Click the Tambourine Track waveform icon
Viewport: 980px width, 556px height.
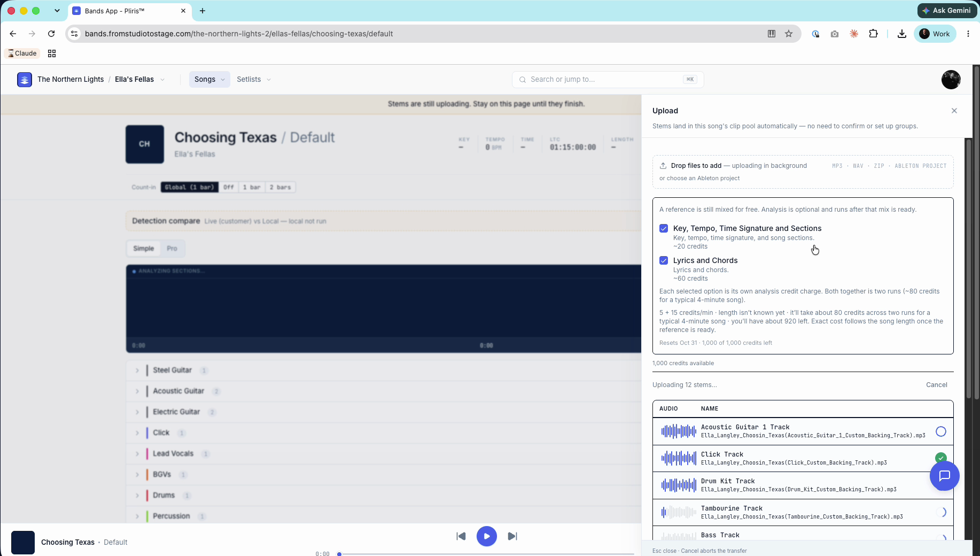(679, 512)
